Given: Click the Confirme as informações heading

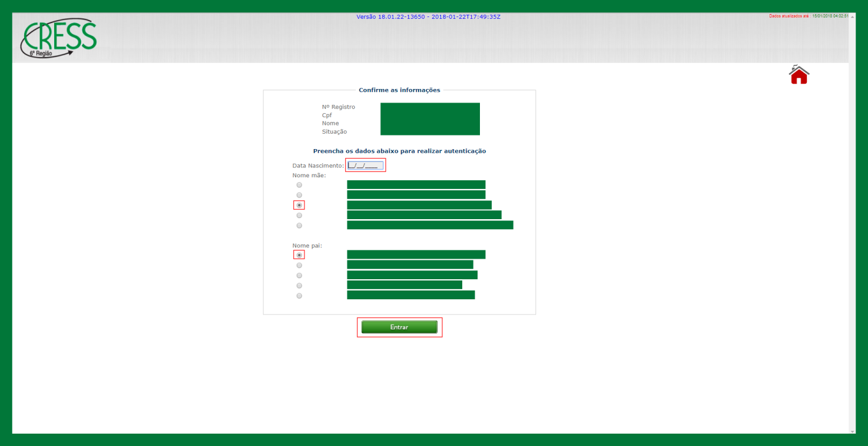Looking at the screenshot, I should pos(399,90).
